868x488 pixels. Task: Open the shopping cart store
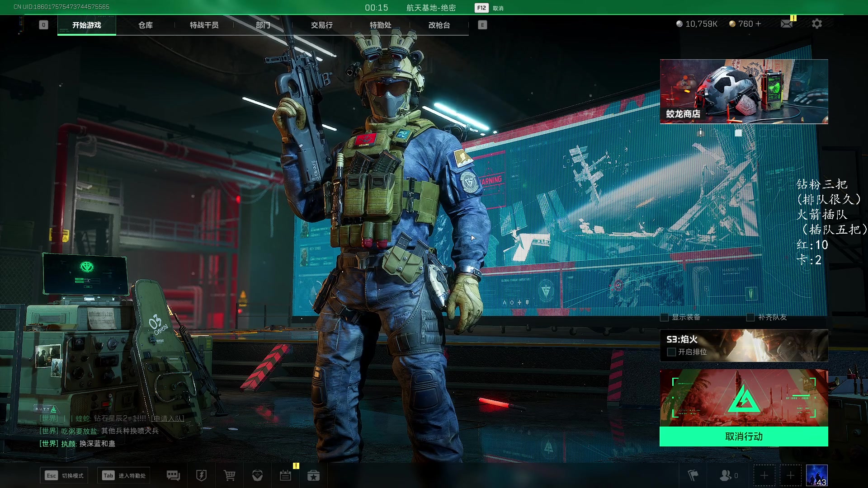229,475
